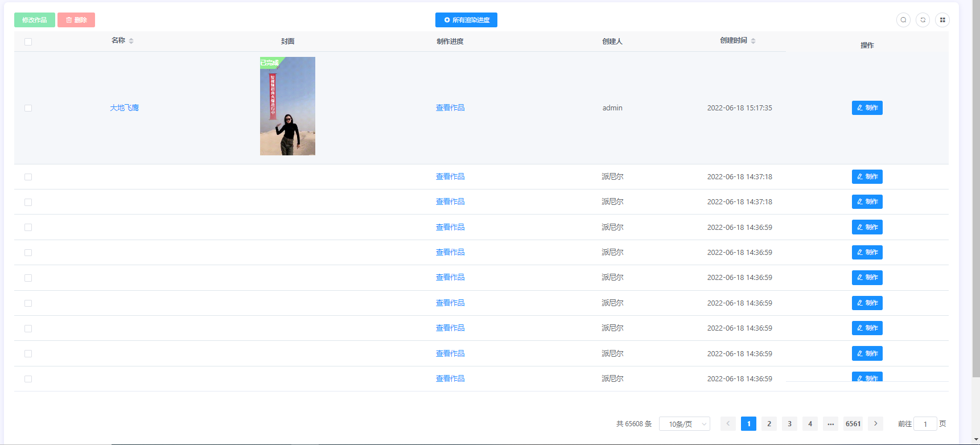The image size is (980, 445).
Task: Select checkbox of row created 2022-06-18 14:37:18 first
Action: (28, 177)
